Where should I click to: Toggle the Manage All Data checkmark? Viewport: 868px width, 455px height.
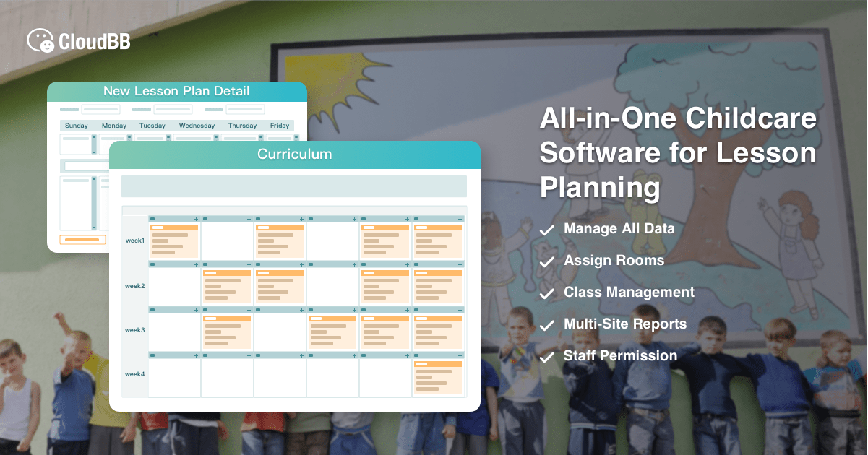(546, 230)
